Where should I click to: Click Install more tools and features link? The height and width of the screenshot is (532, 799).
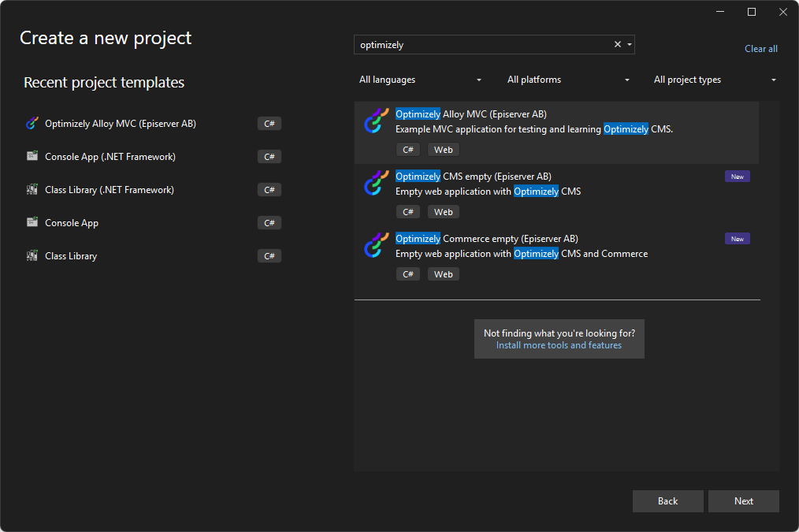coord(559,345)
